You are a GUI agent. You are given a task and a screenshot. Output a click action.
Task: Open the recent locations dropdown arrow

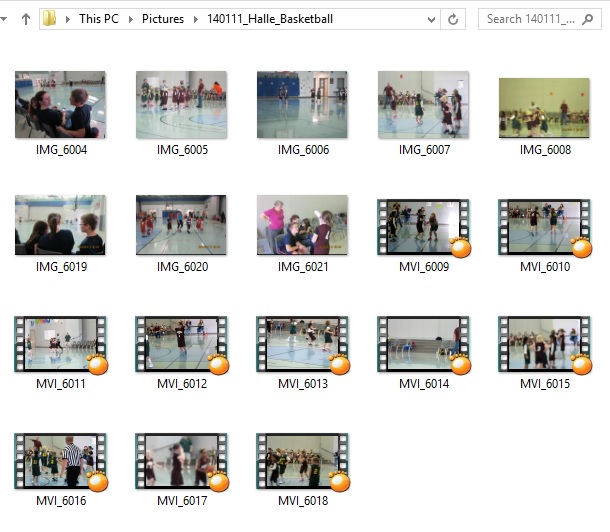[4, 19]
